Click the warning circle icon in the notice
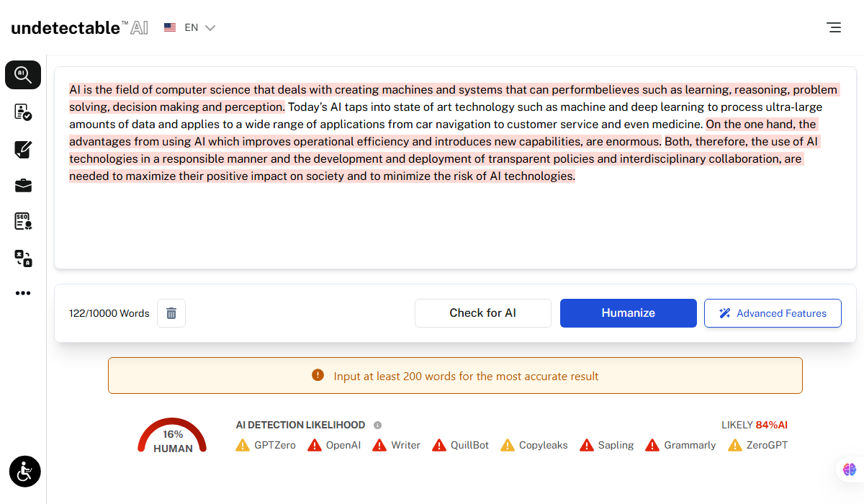864x504 pixels. (x=318, y=375)
